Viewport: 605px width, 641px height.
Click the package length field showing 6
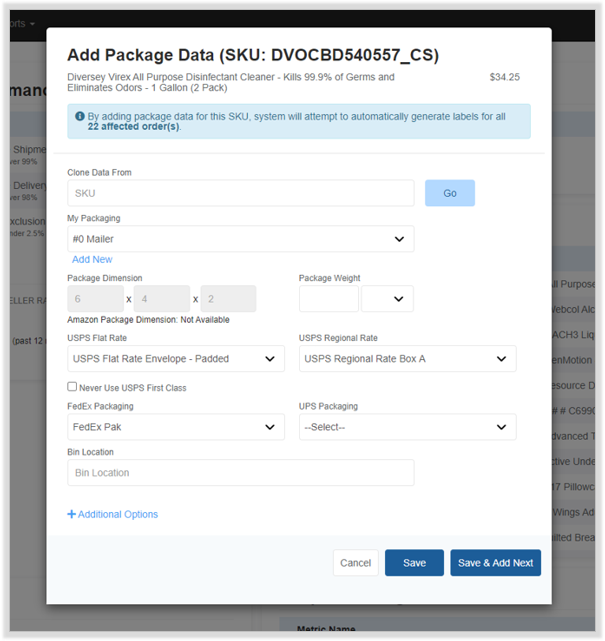(96, 299)
